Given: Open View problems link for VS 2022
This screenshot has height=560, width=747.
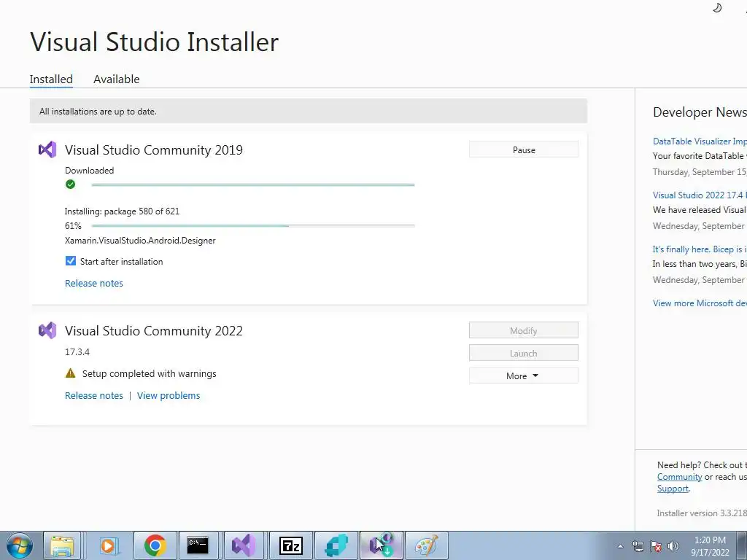Looking at the screenshot, I should [169, 396].
